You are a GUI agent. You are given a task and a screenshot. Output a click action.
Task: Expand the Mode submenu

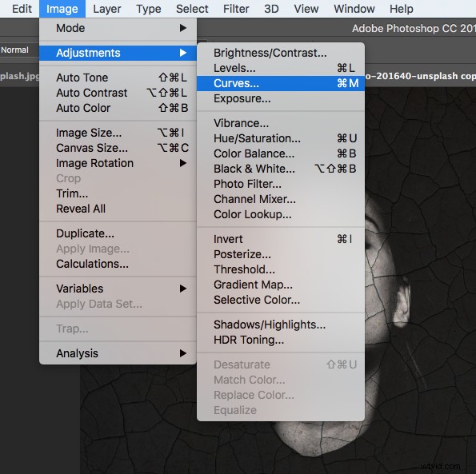pyautogui.click(x=118, y=28)
